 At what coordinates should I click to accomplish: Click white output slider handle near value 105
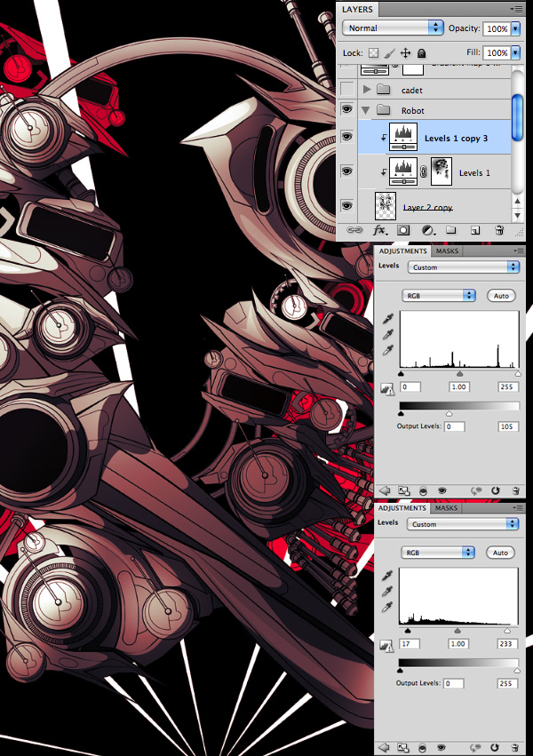pyautogui.click(x=449, y=413)
